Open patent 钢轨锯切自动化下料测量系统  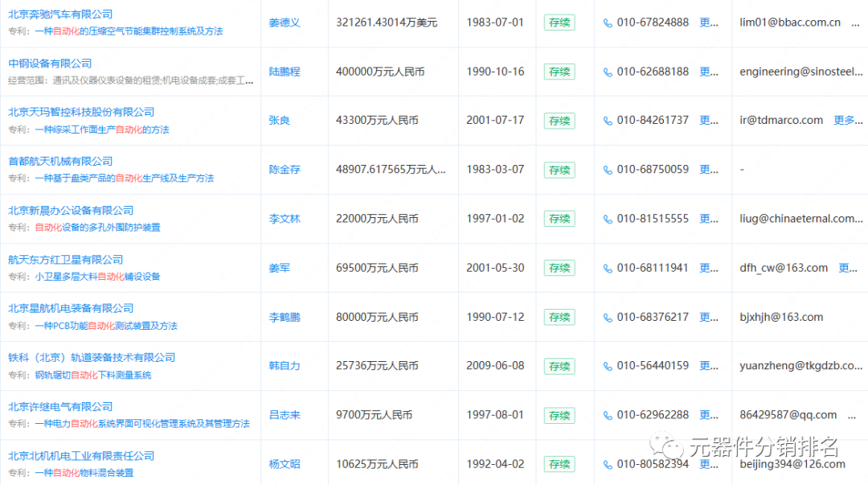click(x=93, y=376)
